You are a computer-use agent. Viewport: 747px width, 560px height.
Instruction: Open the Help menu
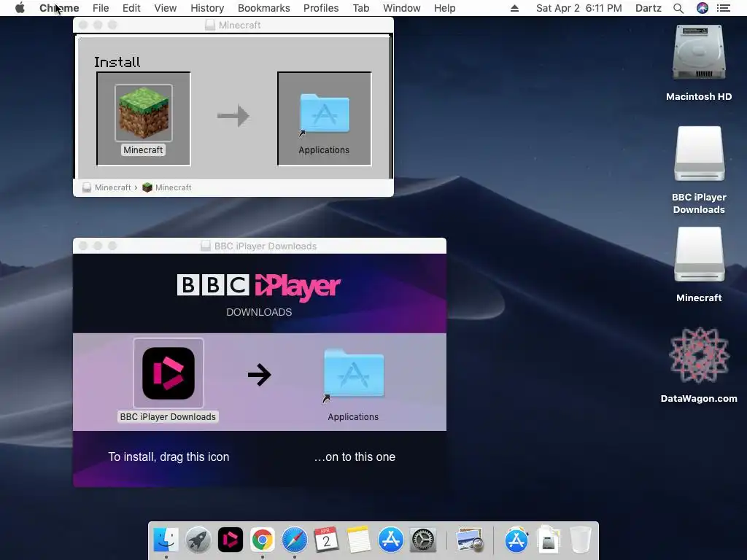point(444,8)
